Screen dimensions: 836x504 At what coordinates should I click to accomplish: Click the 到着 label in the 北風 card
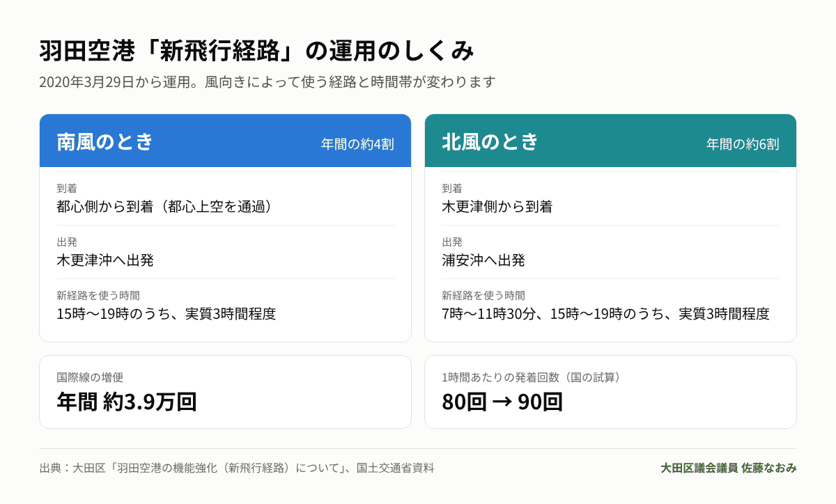[452, 188]
